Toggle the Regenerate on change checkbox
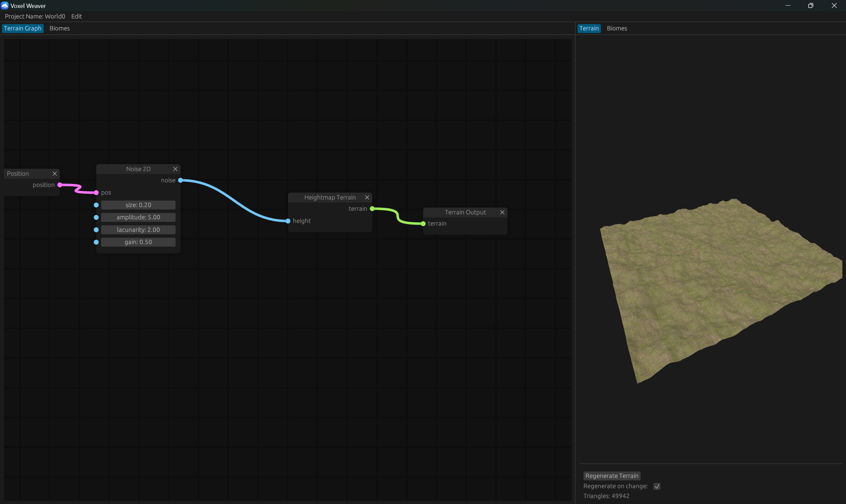 tap(657, 486)
